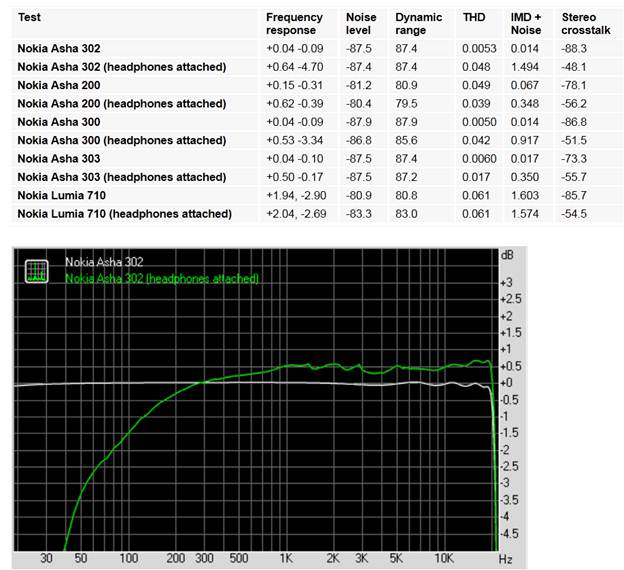Click the 'THD' column header
This screenshot has width=624, height=570.
point(474,17)
